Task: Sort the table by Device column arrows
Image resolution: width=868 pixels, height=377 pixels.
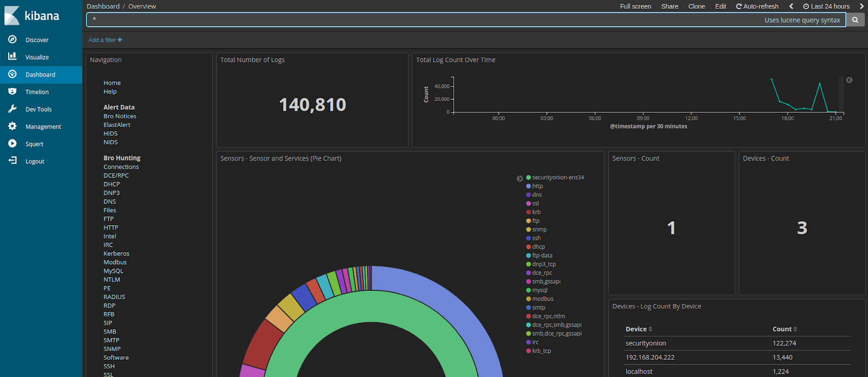Action: tap(650, 329)
